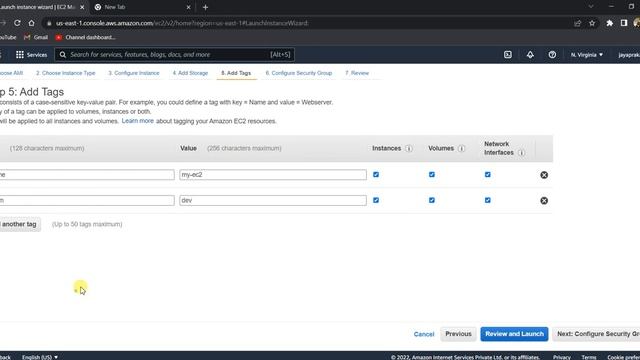View site security lock information
This screenshot has width=640, height=360.
point(49,23)
